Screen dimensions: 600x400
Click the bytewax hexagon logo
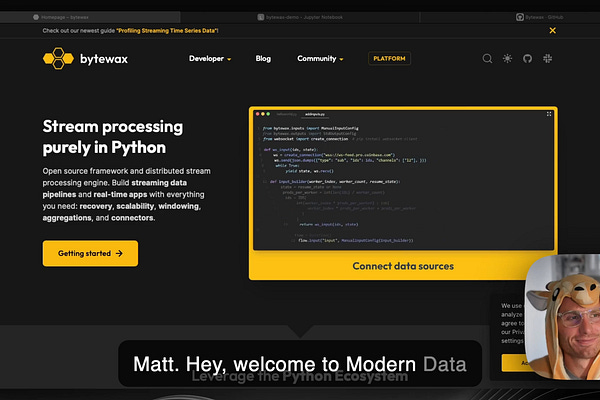pyautogui.click(x=58, y=59)
